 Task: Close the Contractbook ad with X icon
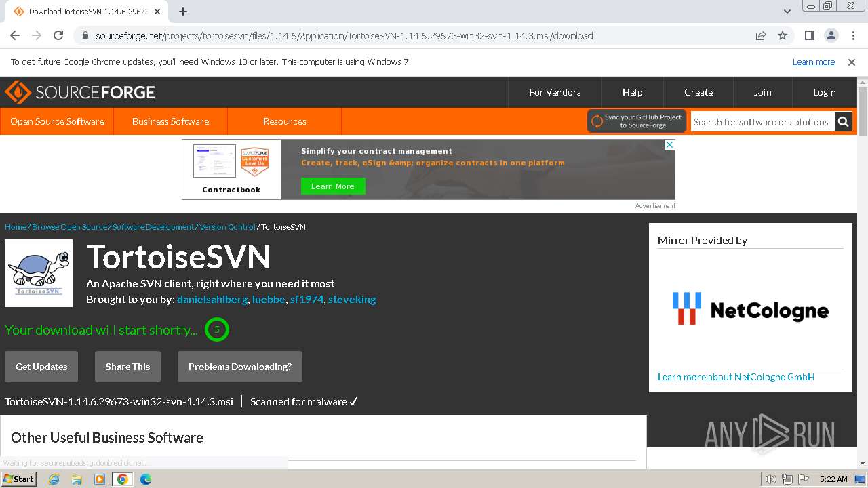(669, 145)
